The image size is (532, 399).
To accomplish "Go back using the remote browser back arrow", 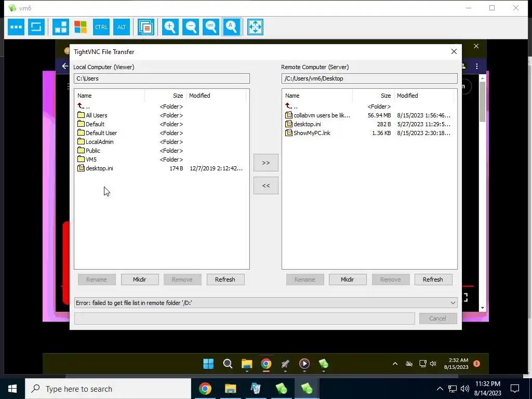I will 65,66.
